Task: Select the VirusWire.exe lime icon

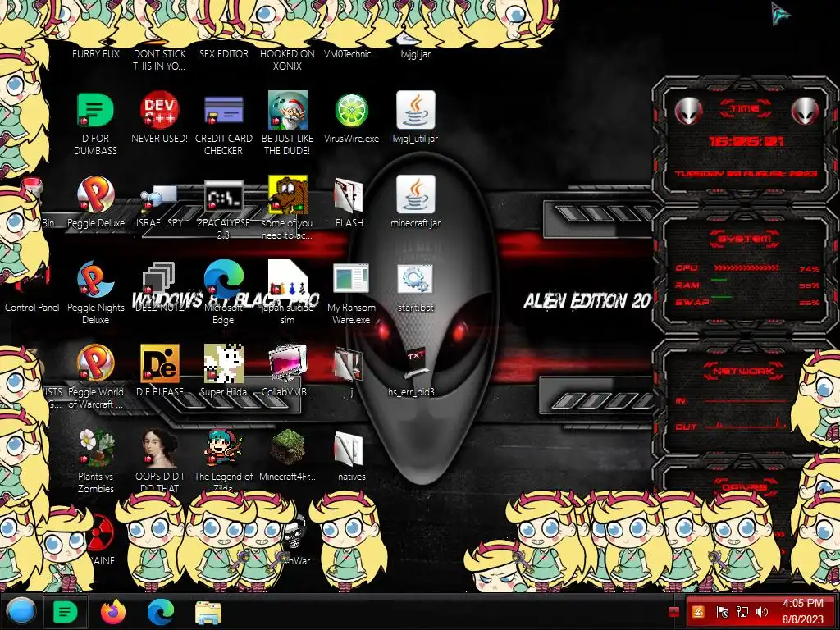Action: pyautogui.click(x=351, y=111)
